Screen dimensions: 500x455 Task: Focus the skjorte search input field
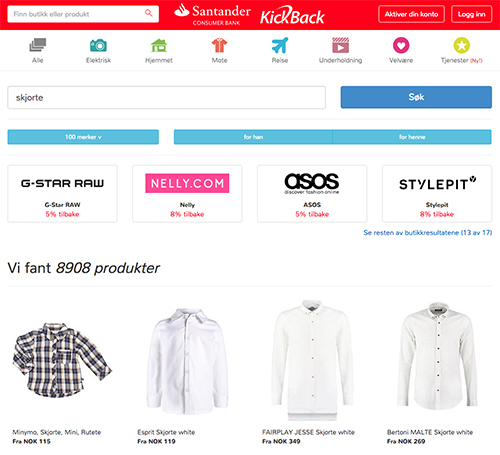pyautogui.click(x=166, y=97)
